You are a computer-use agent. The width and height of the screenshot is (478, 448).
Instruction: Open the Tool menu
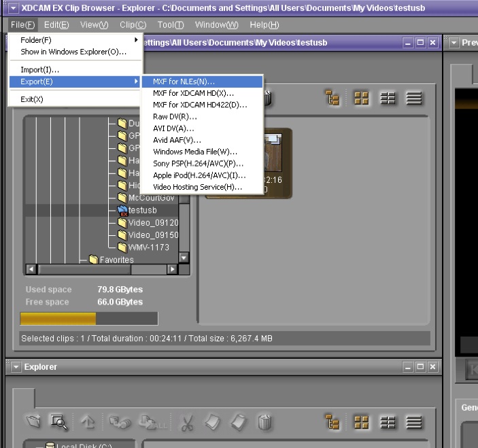[171, 24]
